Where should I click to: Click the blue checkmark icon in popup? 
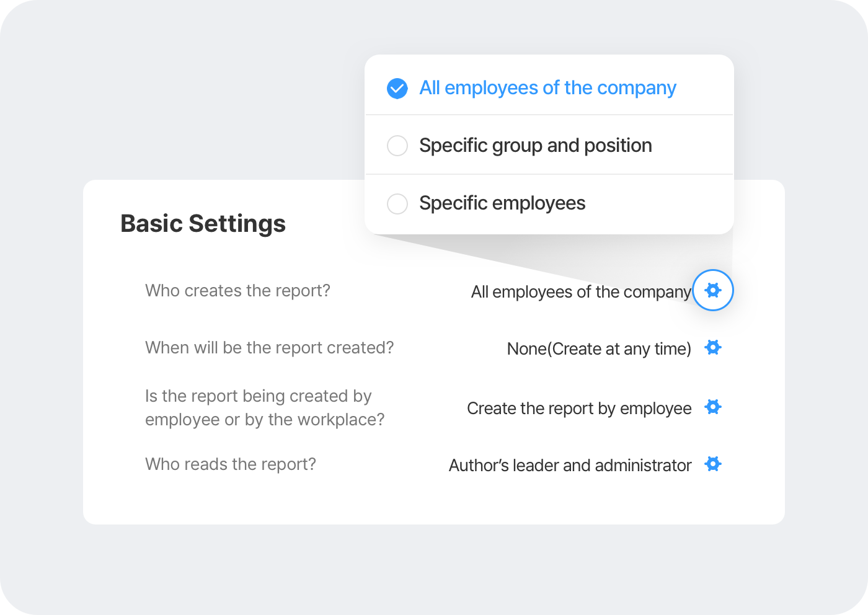point(397,89)
